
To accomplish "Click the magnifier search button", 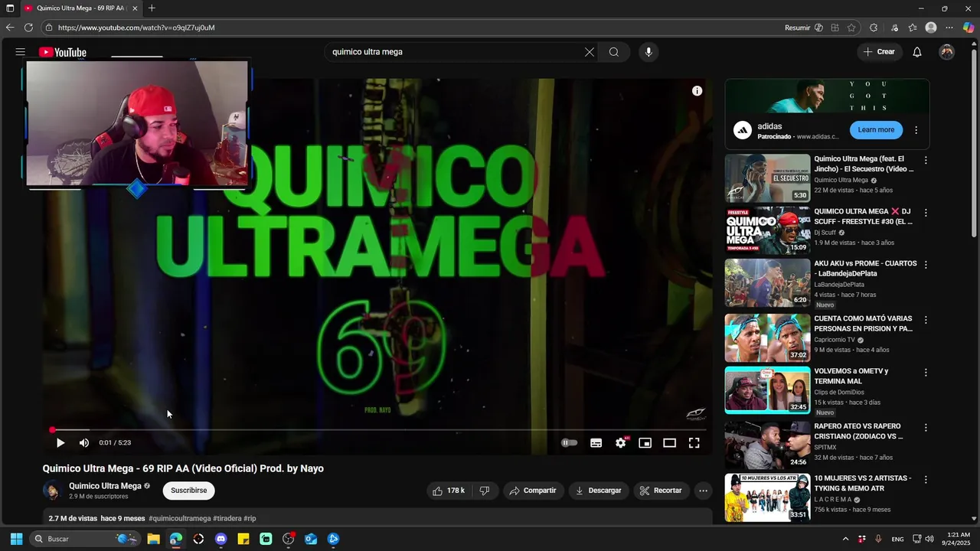I will pos(614,52).
